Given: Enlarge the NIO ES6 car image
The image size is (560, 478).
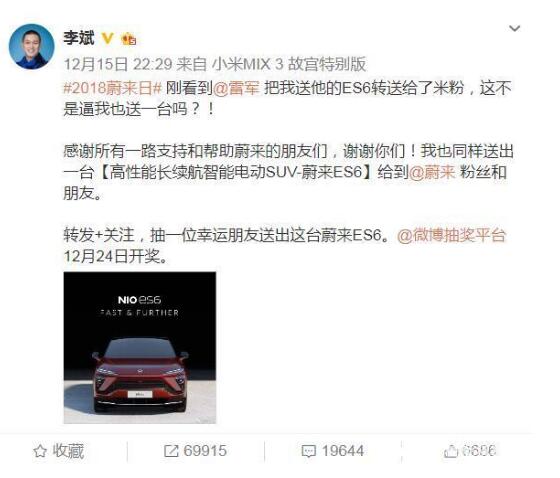Looking at the screenshot, I should pos(140,348).
